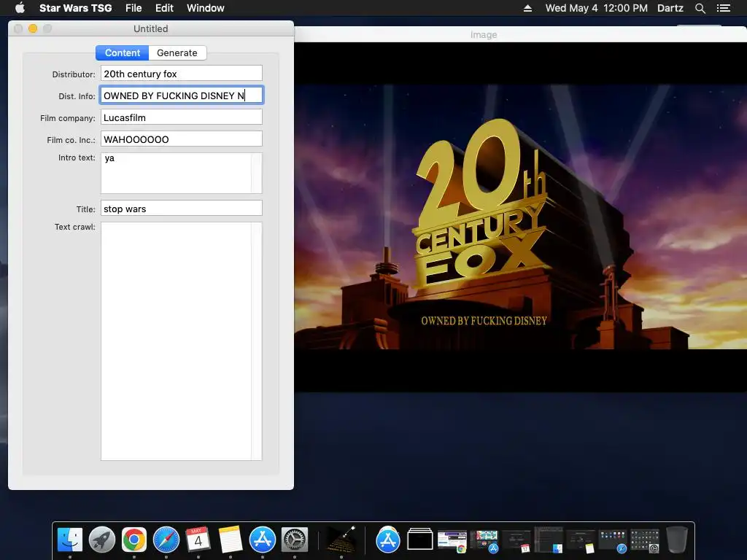The height and width of the screenshot is (560, 747).
Task: Click the Film company field containing Lucasfilm
Action: (182, 117)
